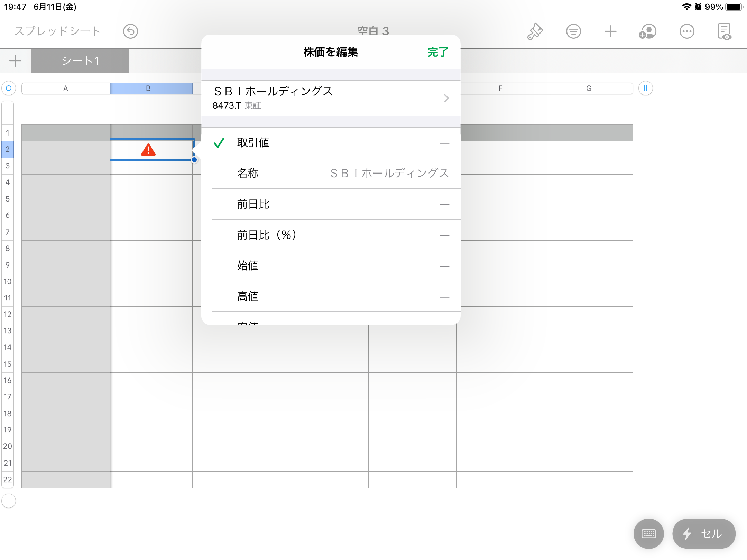Screen dimensions: 747x560
Task: Switch to the シート1 tab
Action: tap(80, 61)
